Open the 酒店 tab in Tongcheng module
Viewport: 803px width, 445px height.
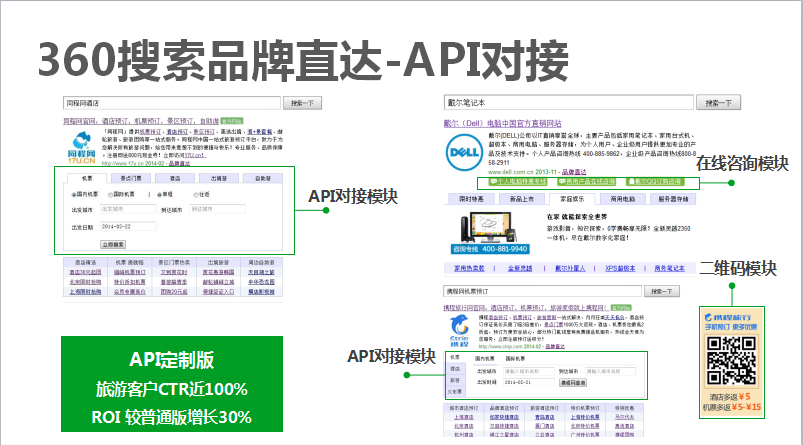pos(175,178)
